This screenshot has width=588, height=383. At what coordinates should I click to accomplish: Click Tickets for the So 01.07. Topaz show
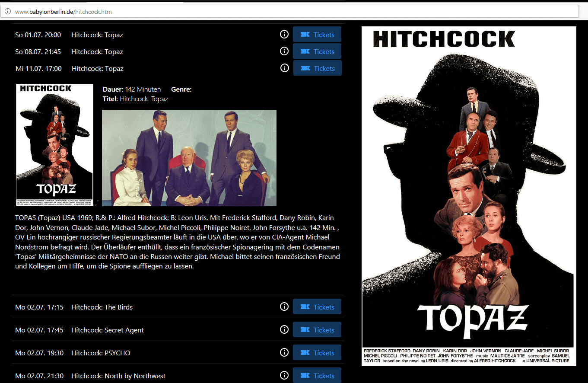coord(317,34)
